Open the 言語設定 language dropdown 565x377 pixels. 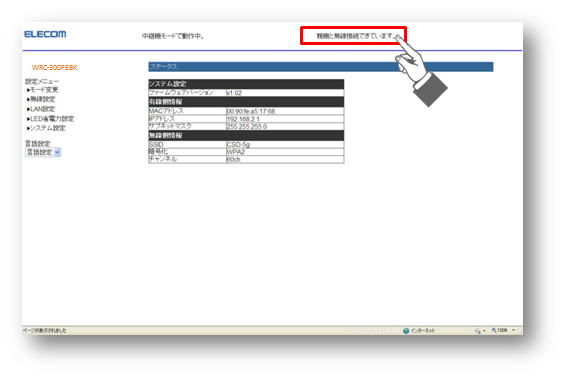pos(43,152)
